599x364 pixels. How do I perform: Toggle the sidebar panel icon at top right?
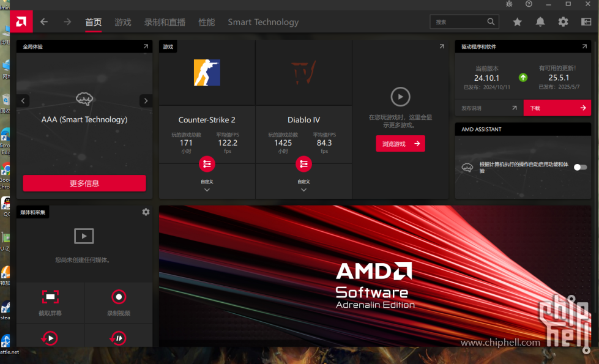coord(586,22)
